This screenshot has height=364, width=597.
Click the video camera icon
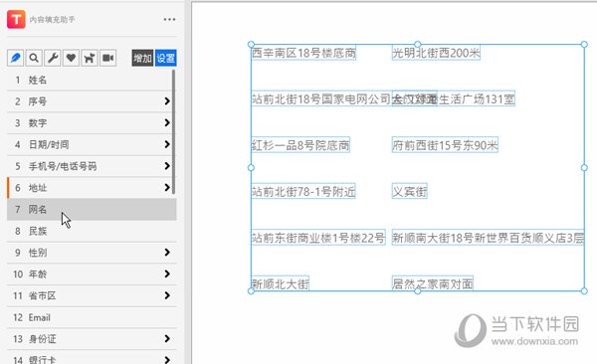108,58
